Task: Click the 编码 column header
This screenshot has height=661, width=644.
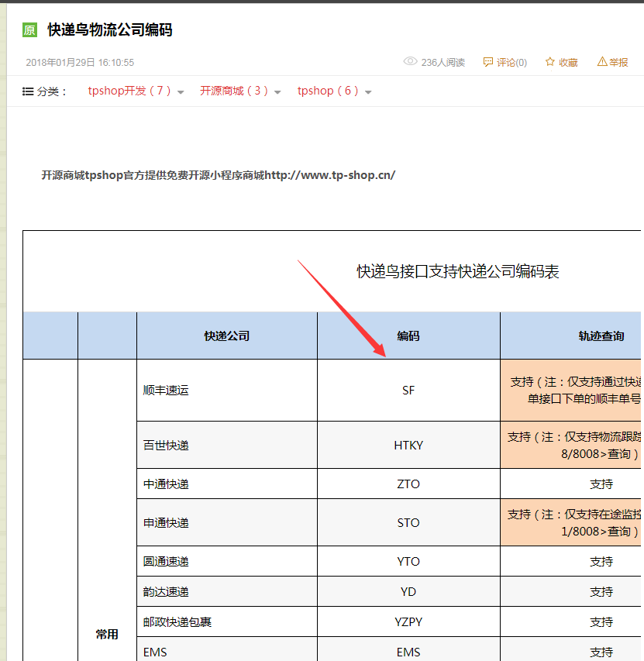Action: [x=408, y=336]
